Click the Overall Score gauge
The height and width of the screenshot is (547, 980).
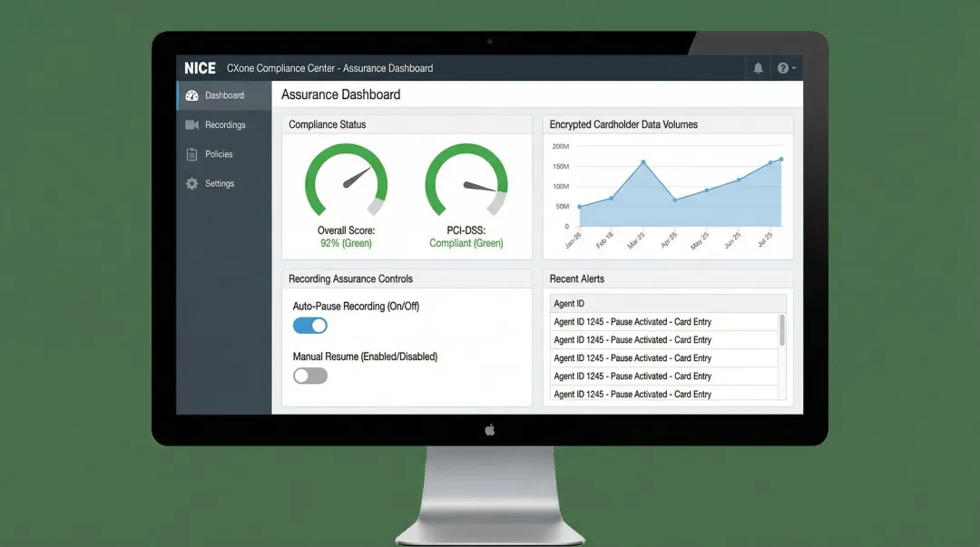[x=345, y=180]
